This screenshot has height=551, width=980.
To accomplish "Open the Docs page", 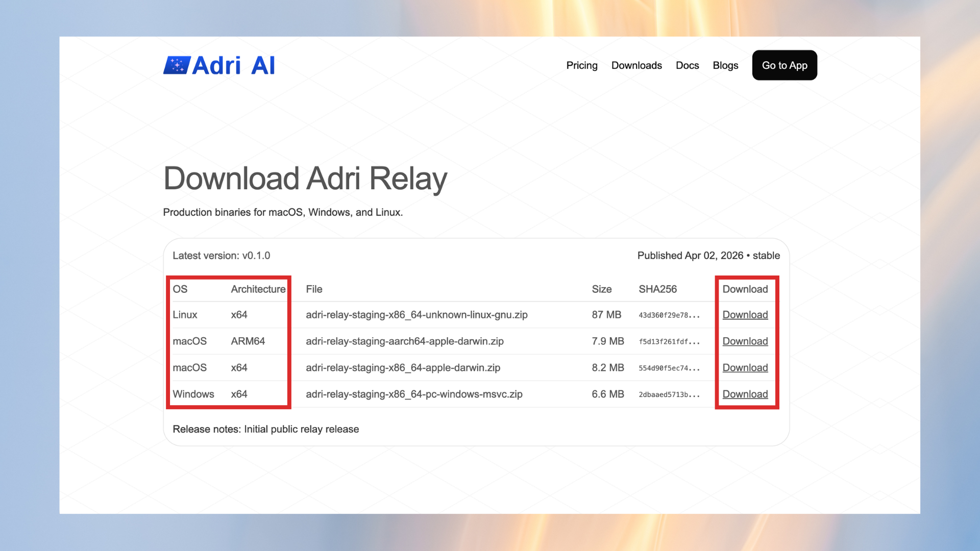I will pyautogui.click(x=687, y=65).
